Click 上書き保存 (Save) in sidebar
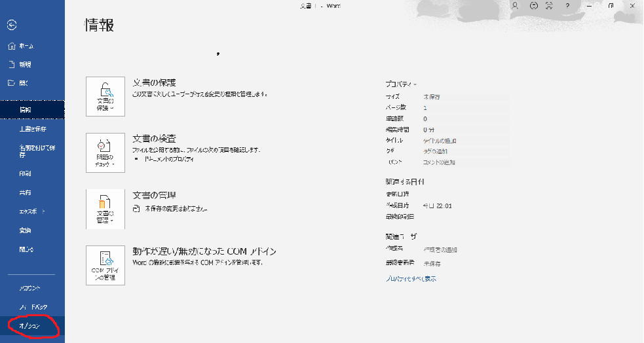The image size is (644, 343). pos(32,129)
